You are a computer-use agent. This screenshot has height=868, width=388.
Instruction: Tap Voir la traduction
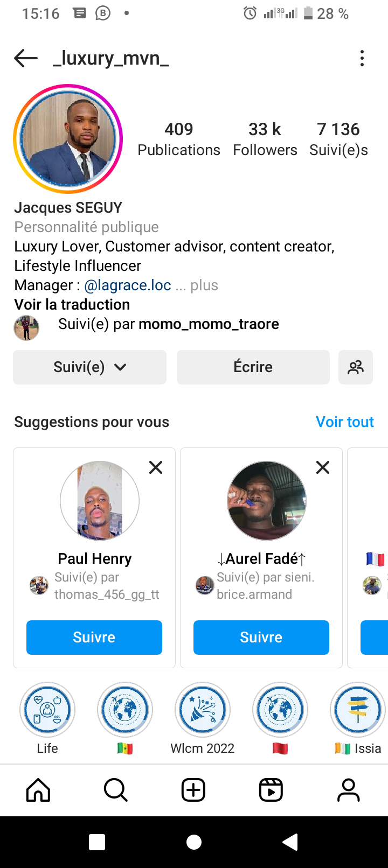point(72,305)
